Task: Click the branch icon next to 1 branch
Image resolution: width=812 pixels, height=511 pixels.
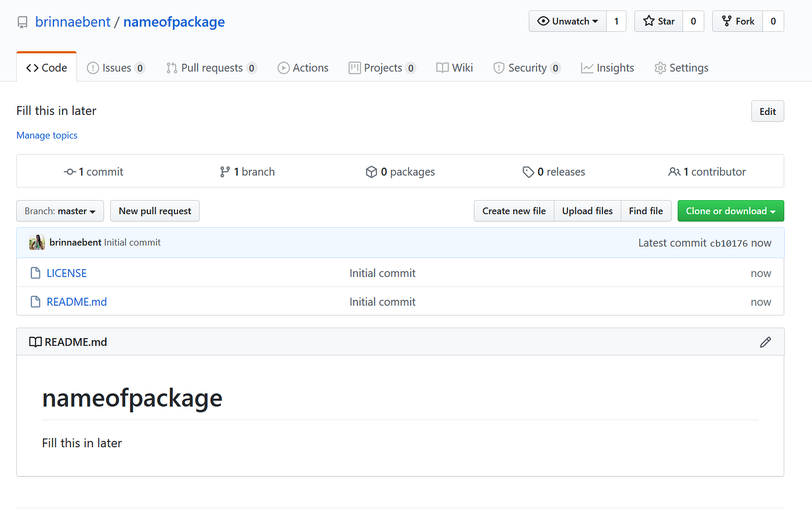Action: [x=225, y=171]
